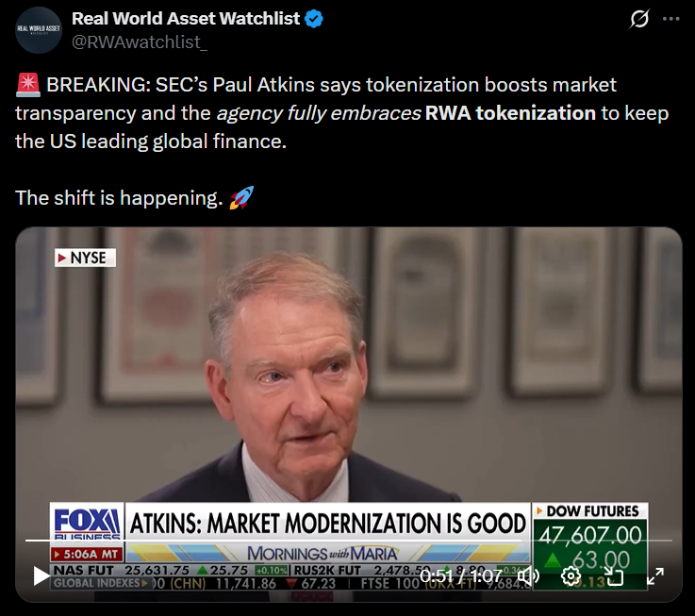The width and height of the screenshot is (695, 616).
Task: Click the Grok explain-post icon
Action: [x=638, y=19]
